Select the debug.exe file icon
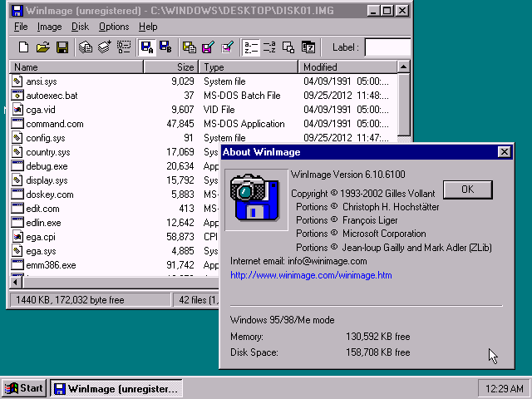 point(17,166)
